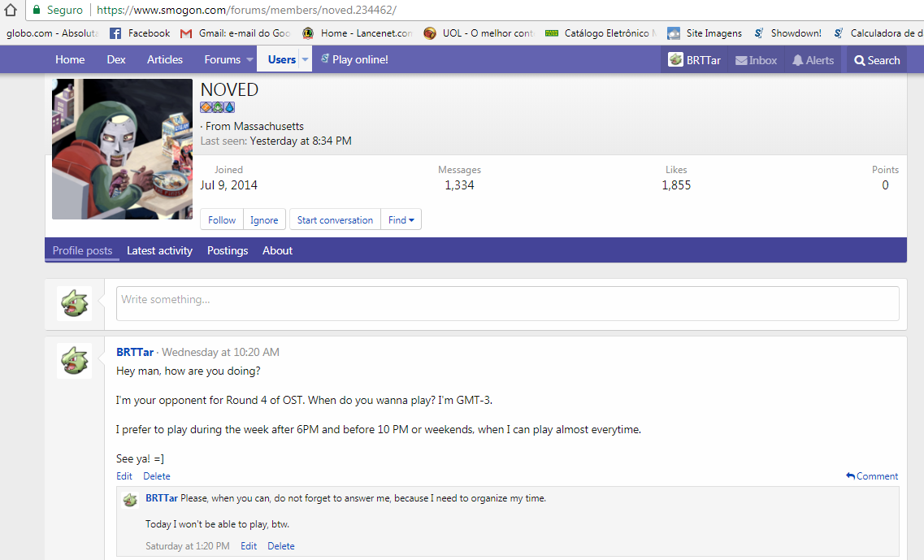Click the Inbox envelope icon
Viewport: 924px width, 560px height.
(x=741, y=60)
